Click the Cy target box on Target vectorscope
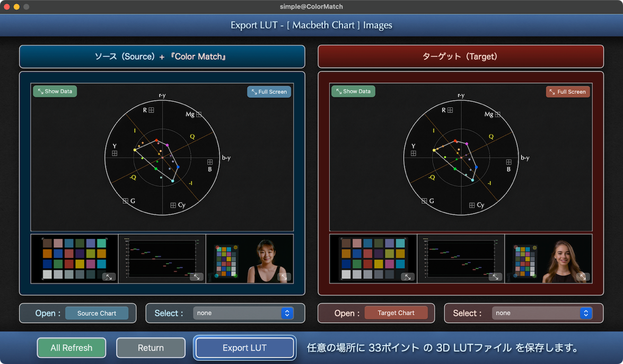The width and height of the screenshot is (623, 364). (471, 205)
